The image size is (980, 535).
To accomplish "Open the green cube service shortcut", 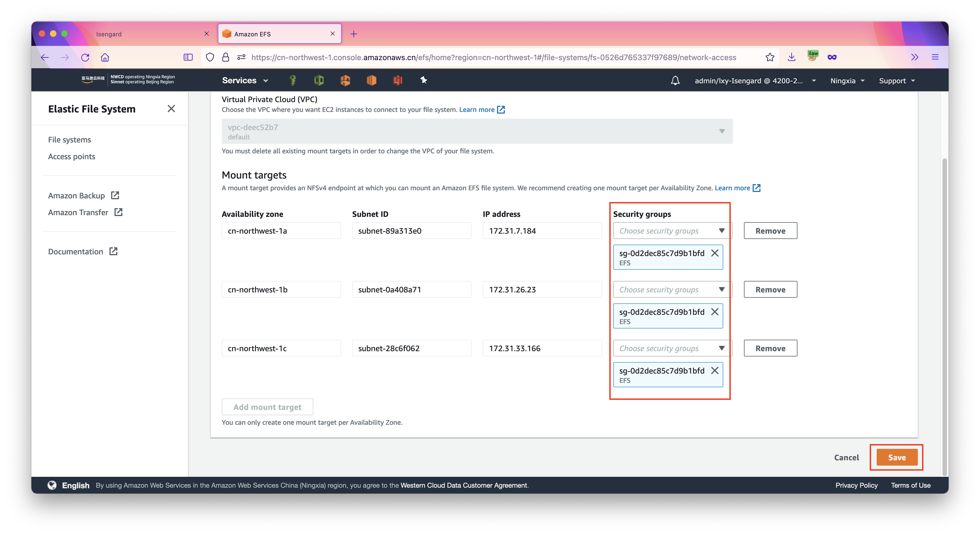I will point(319,80).
